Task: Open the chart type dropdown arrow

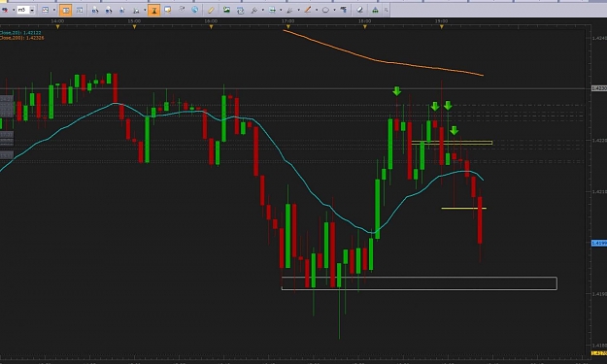Action: 54,10
